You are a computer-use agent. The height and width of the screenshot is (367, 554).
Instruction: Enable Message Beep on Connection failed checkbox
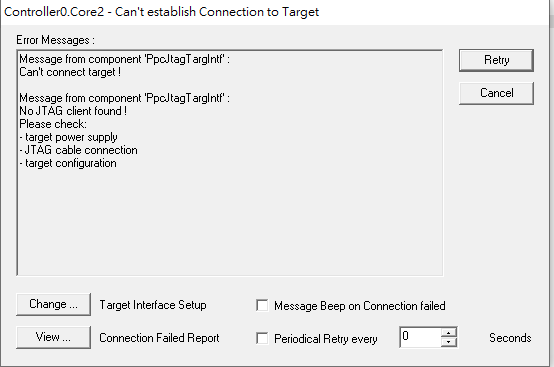[x=262, y=306]
